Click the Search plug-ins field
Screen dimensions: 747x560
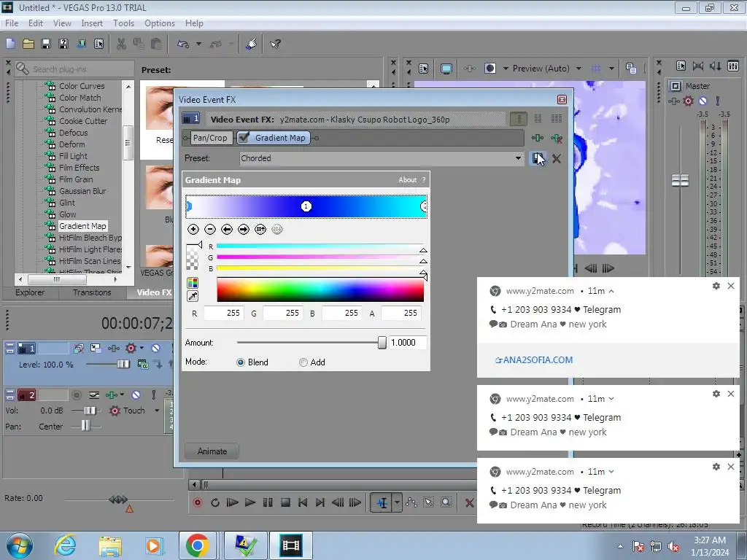click(x=75, y=69)
